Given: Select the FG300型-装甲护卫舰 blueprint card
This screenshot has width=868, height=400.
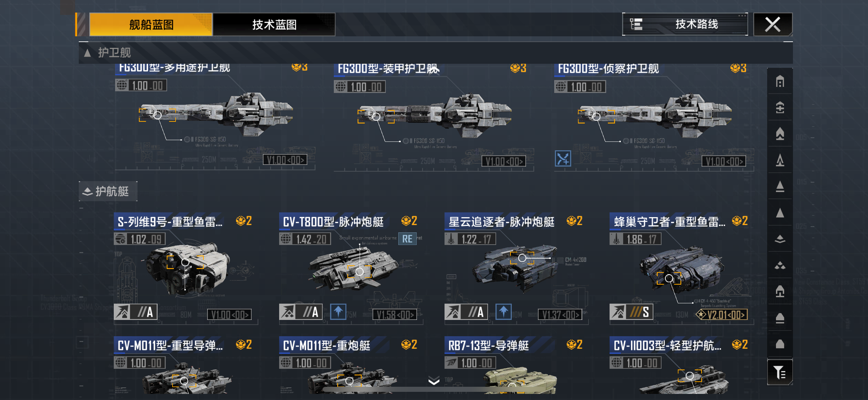Looking at the screenshot, I should point(434,117).
